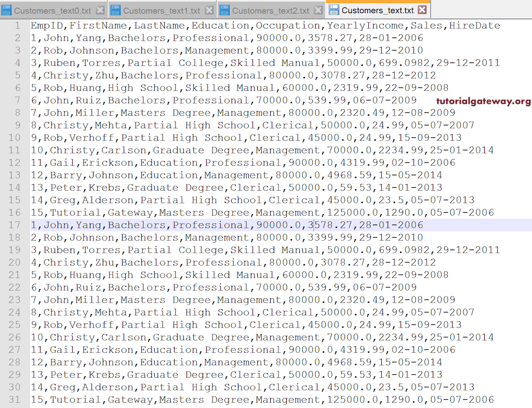Viewport: 532px width, 408px height.
Task: Click line 27 Gail Erickson record
Action: 243,350
